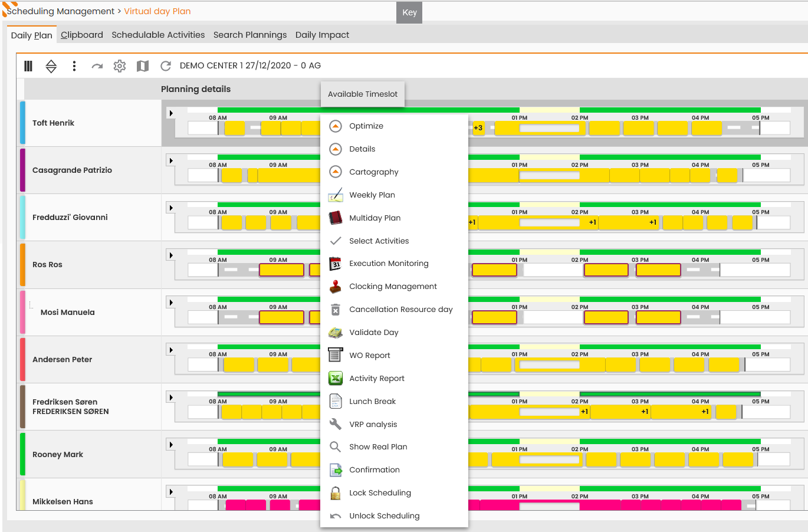The width and height of the screenshot is (808, 532).
Task: Click the redo arrow toolbar icon
Action: [97, 66]
